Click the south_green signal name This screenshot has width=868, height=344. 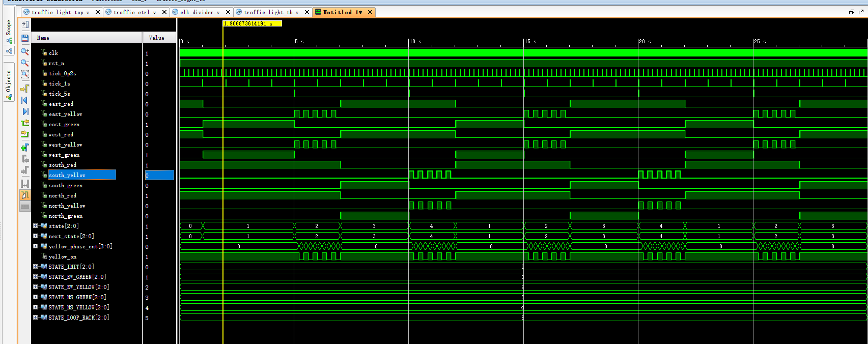65,185
